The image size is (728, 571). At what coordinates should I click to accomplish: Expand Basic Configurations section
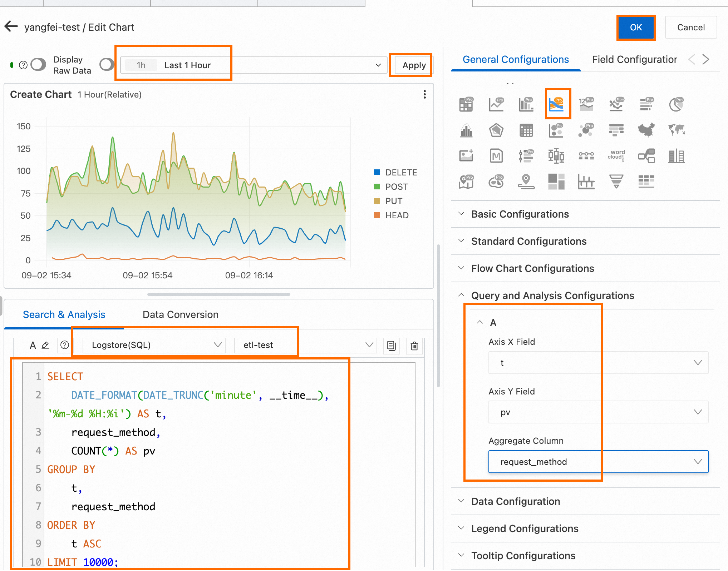tap(586, 214)
